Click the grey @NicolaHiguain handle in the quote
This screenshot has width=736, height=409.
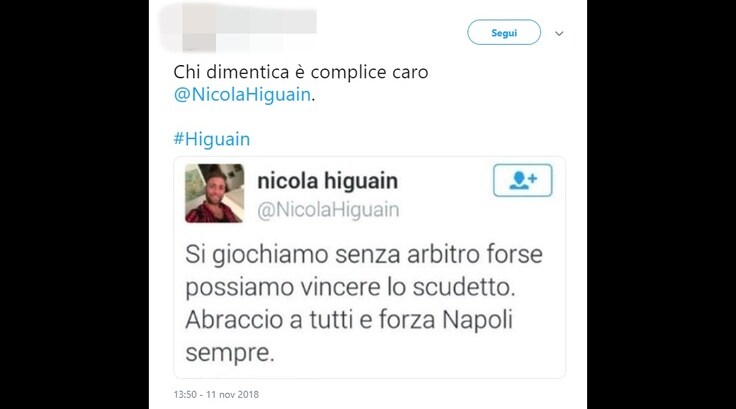328,209
